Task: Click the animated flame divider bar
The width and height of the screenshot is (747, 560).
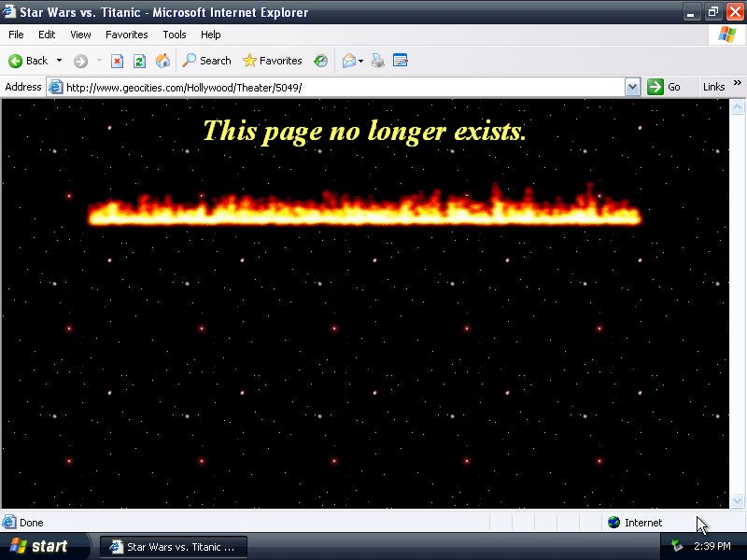Action: pyautogui.click(x=365, y=204)
